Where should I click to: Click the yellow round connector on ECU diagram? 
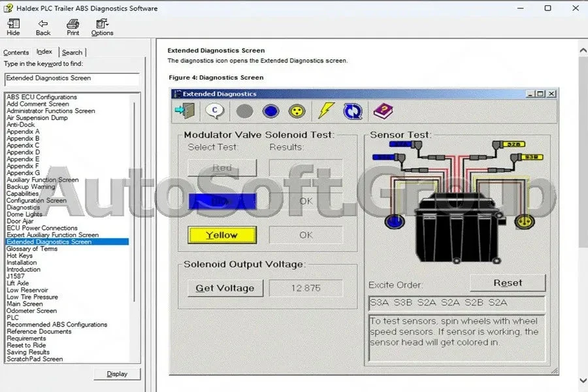click(x=524, y=221)
